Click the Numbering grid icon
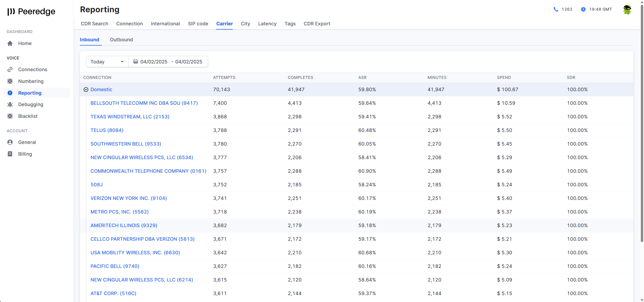 (x=10, y=81)
